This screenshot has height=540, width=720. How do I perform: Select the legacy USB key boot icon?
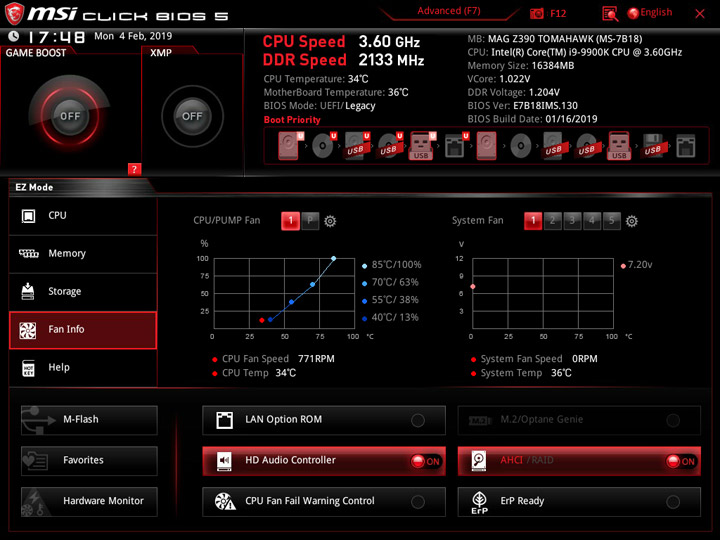tap(619, 146)
